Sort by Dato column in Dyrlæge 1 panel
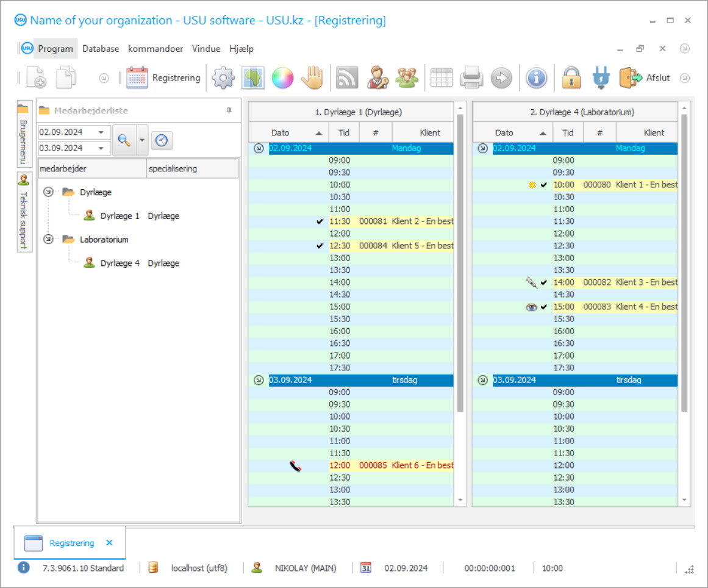The width and height of the screenshot is (708, 588). pos(288,133)
